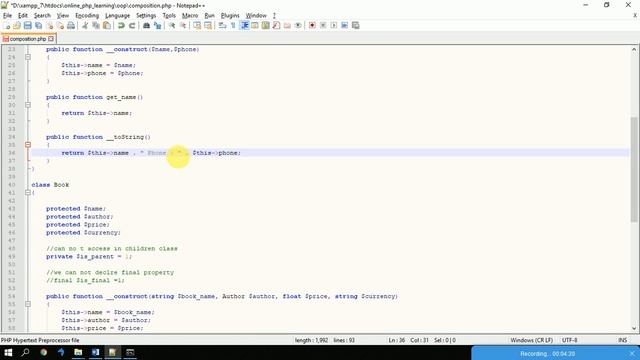Open the Encoding menu
Image resolution: width=640 pixels, height=360 pixels.
87,16
